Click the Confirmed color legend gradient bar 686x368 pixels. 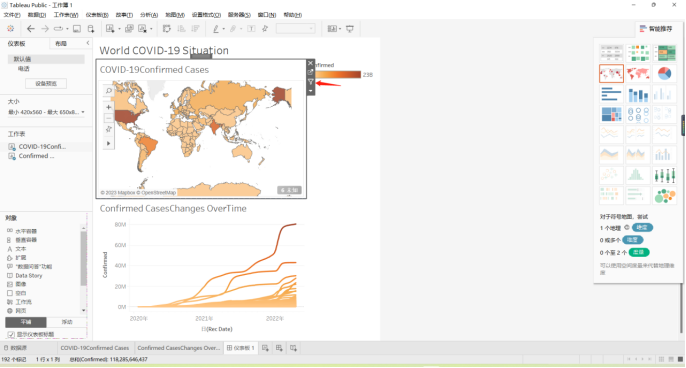tap(337, 75)
